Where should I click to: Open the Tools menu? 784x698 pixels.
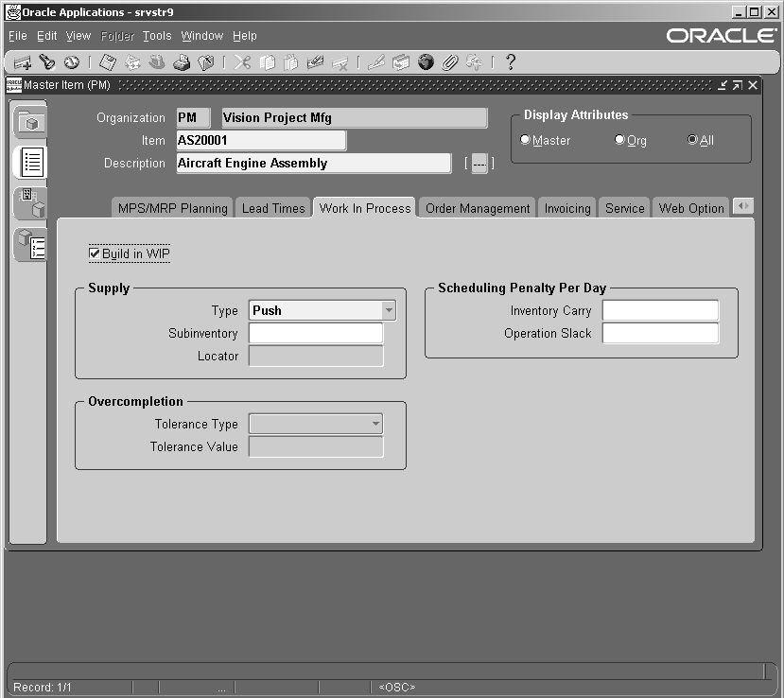(x=157, y=36)
